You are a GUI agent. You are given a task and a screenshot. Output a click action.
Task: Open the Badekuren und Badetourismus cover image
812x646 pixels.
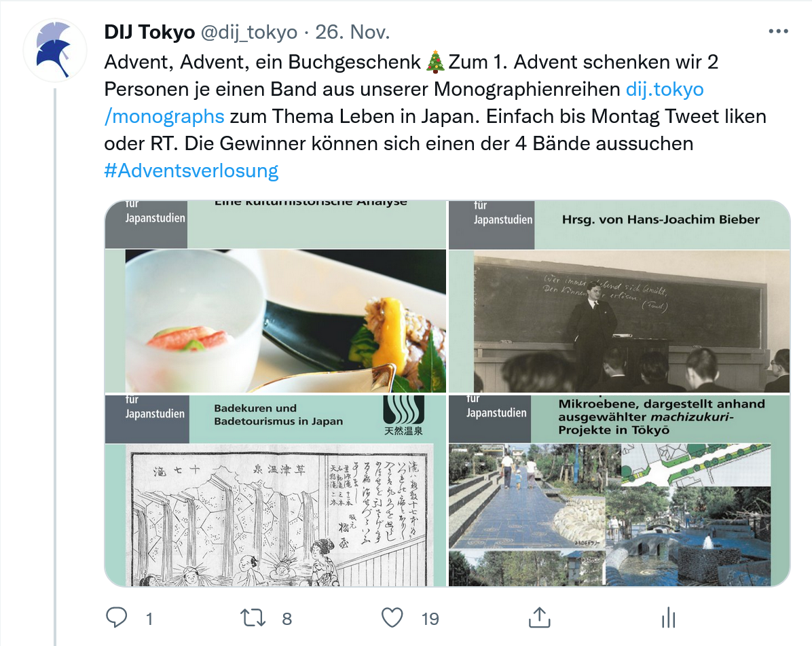coord(276,490)
